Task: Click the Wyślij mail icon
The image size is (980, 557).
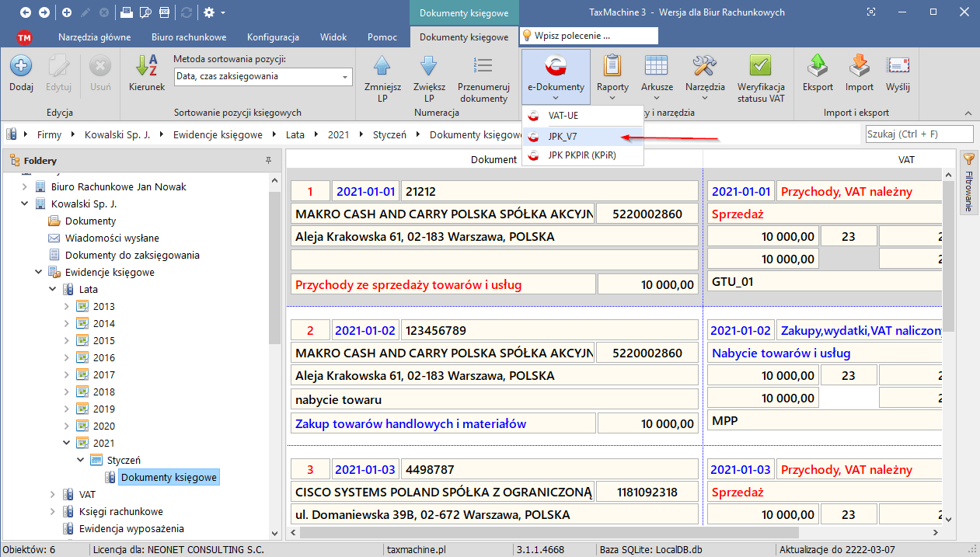Action: tap(898, 67)
